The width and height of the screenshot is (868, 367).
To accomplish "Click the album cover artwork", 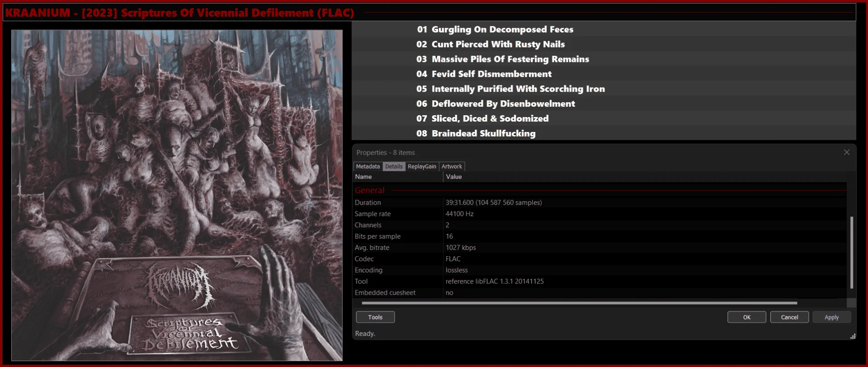I will (x=177, y=195).
